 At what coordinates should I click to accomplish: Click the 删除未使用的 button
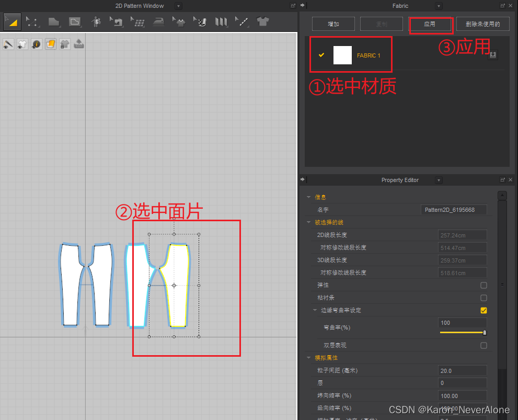point(482,24)
